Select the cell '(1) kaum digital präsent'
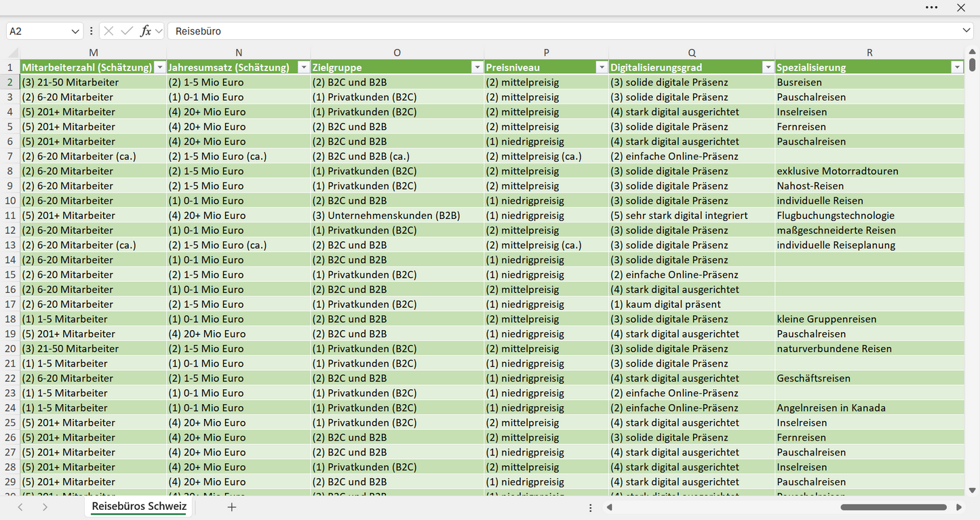 (692, 304)
